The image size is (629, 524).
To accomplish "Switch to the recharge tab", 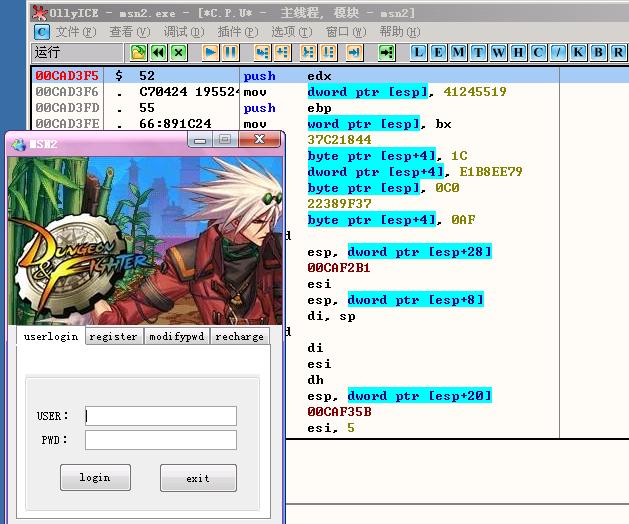I will [239, 336].
